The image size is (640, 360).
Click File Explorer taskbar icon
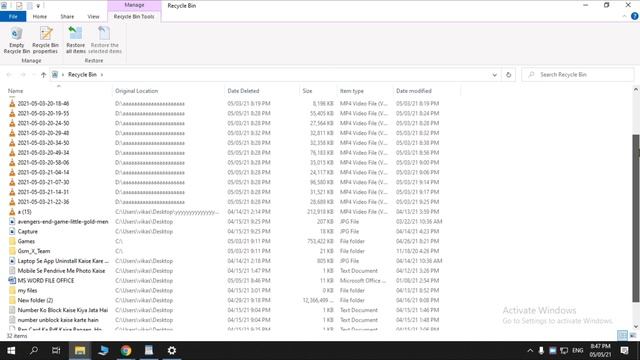(x=80, y=350)
